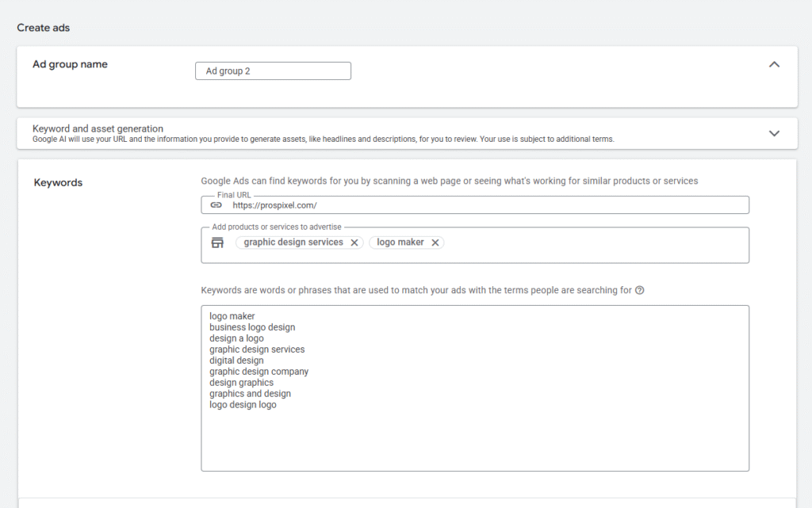The width and height of the screenshot is (812, 508).
Task: Click the "Keyword and asset generation" heading
Action: tap(98, 128)
